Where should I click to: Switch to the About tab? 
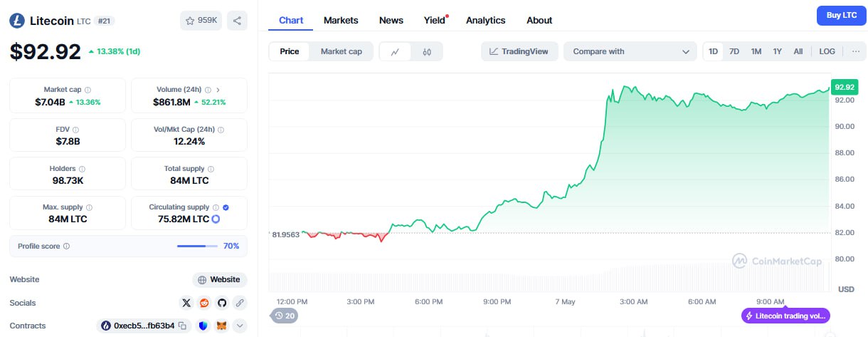pyautogui.click(x=539, y=20)
